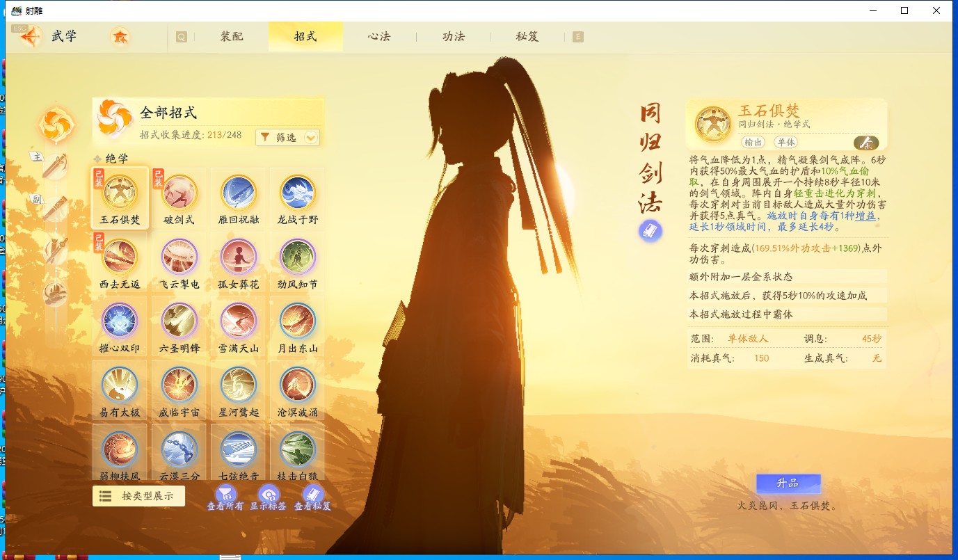Image resolution: width=958 pixels, height=560 pixels.
Task: Select the 月出东山 skill icon
Action: pyautogui.click(x=298, y=320)
